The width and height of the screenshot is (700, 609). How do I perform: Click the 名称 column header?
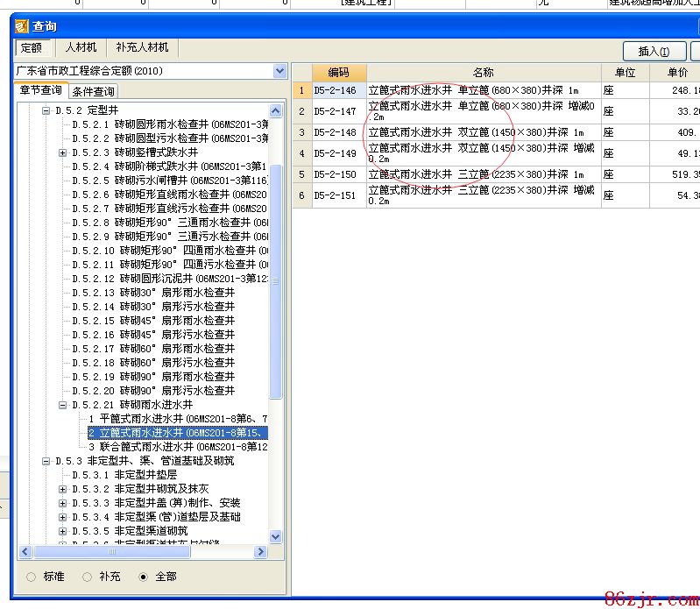pos(483,73)
